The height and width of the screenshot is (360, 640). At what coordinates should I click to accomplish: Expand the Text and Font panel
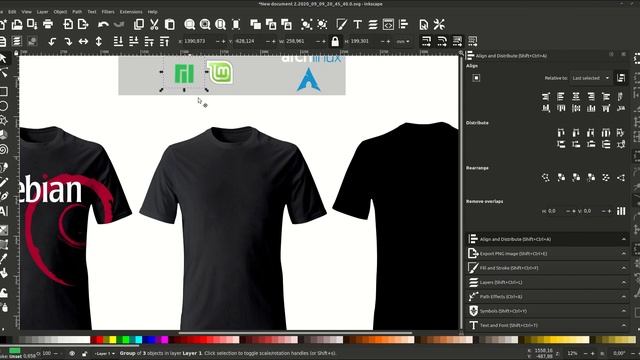tap(547, 325)
